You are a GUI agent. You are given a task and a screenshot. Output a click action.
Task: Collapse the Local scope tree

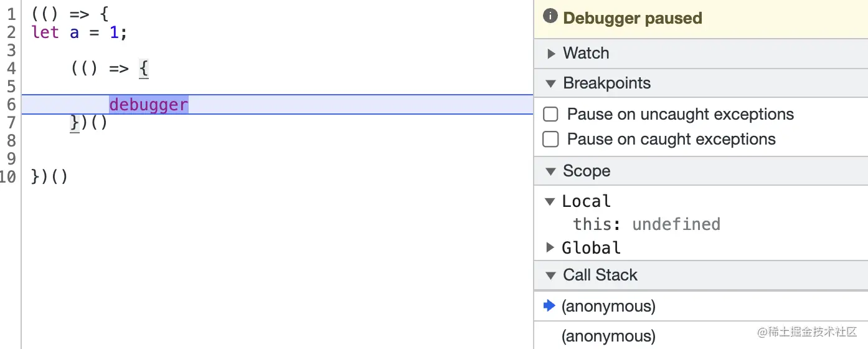pyautogui.click(x=550, y=202)
